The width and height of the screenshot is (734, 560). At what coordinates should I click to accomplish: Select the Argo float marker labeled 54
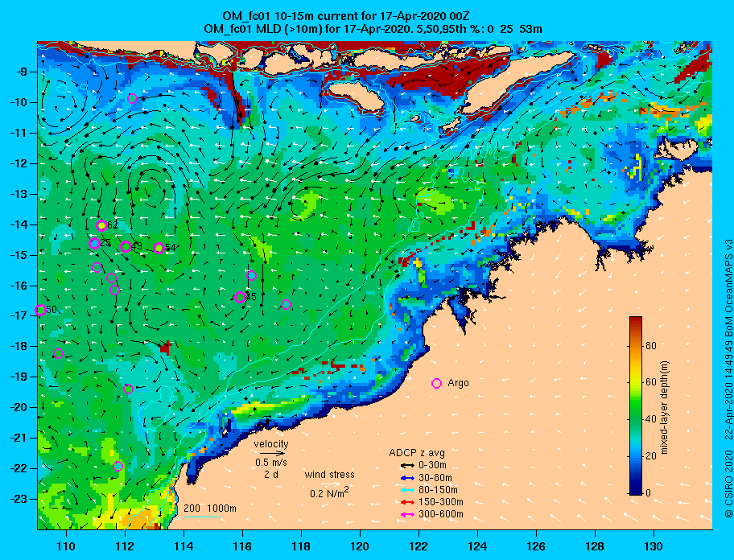[x=159, y=248]
